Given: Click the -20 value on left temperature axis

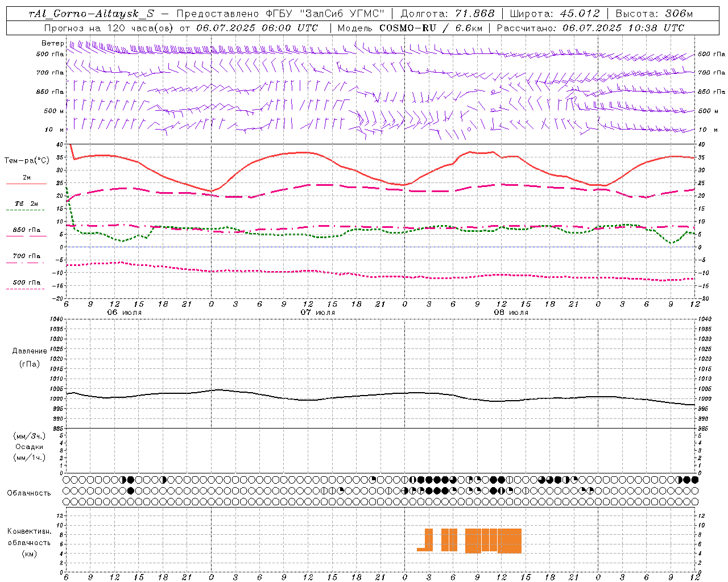Looking at the screenshot, I should (x=59, y=298).
